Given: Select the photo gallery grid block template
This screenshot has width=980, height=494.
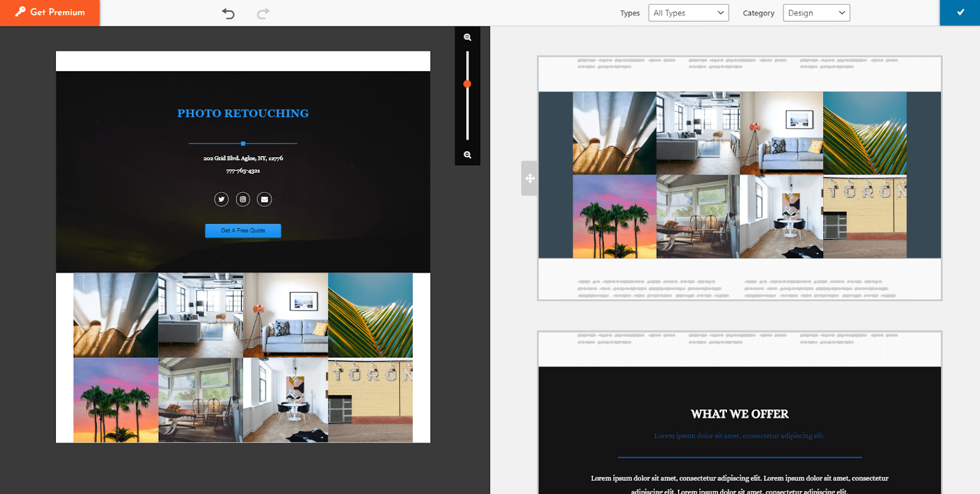Looking at the screenshot, I should (x=739, y=178).
